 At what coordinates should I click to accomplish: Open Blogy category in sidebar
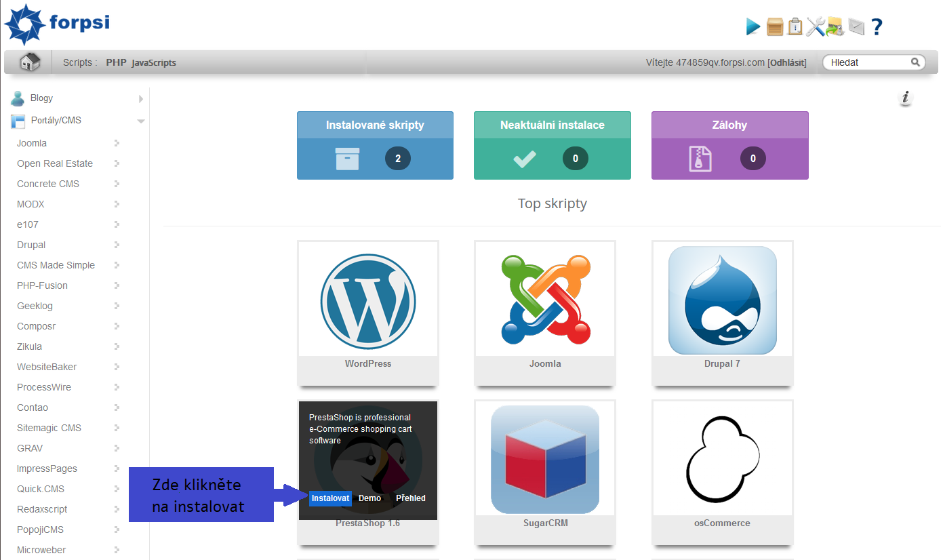click(x=41, y=98)
